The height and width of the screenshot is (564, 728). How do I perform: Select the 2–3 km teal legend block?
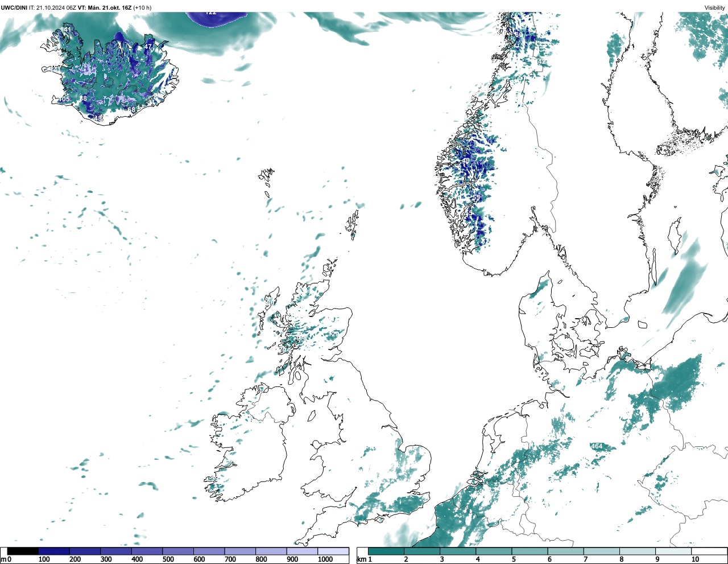pyautogui.click(x=422, y=551)
